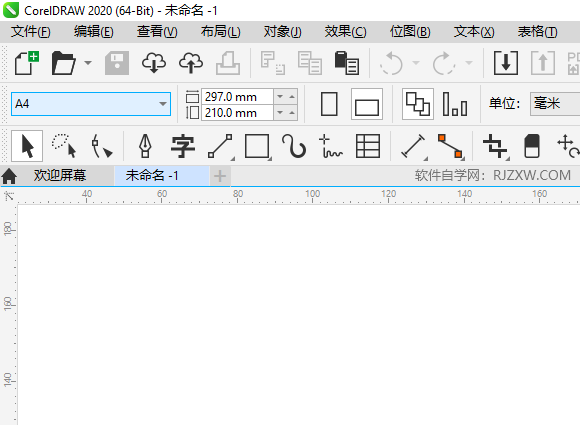This screenshot has width=580, height=425.
Task: Toggle apply layout to all pages
Action: pos(418,104)
